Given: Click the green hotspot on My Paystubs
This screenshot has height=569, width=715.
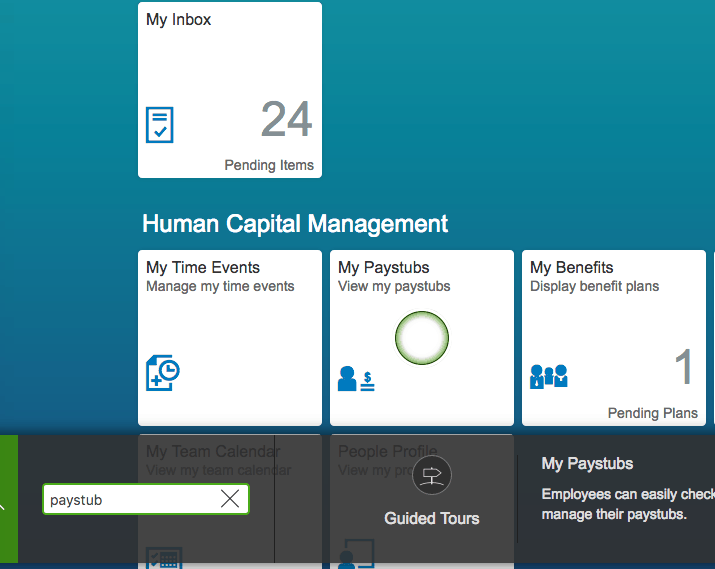Looking at the screenshot, I should (422, 338).
